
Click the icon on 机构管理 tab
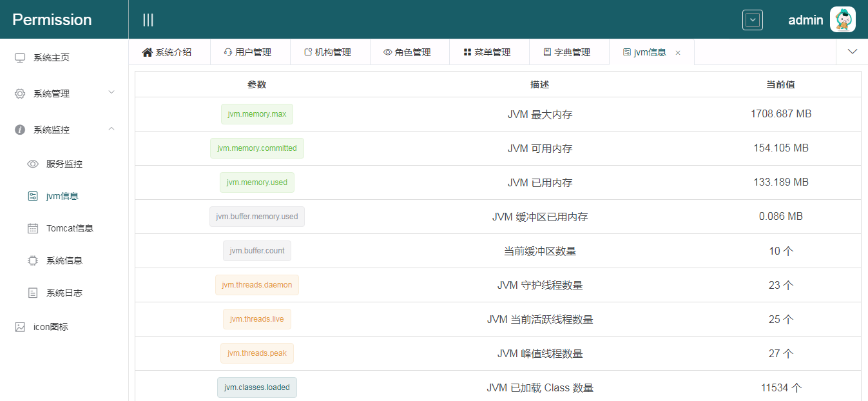pos(308,52)
